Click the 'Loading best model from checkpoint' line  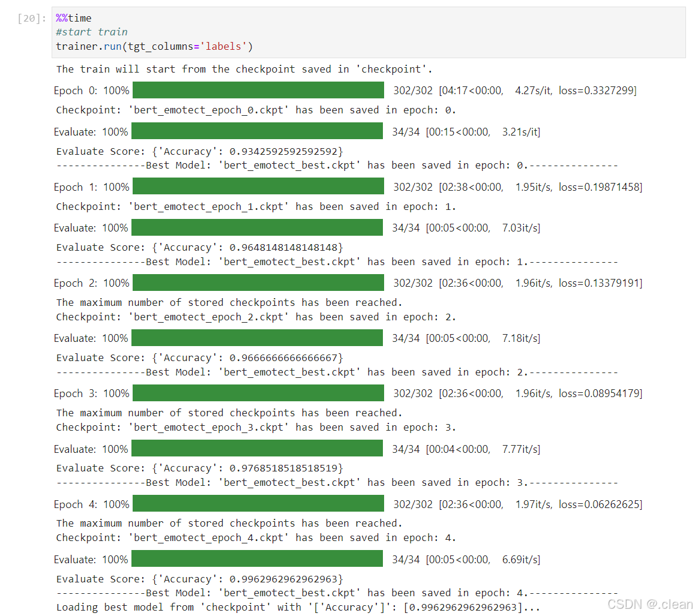(298, 607)
